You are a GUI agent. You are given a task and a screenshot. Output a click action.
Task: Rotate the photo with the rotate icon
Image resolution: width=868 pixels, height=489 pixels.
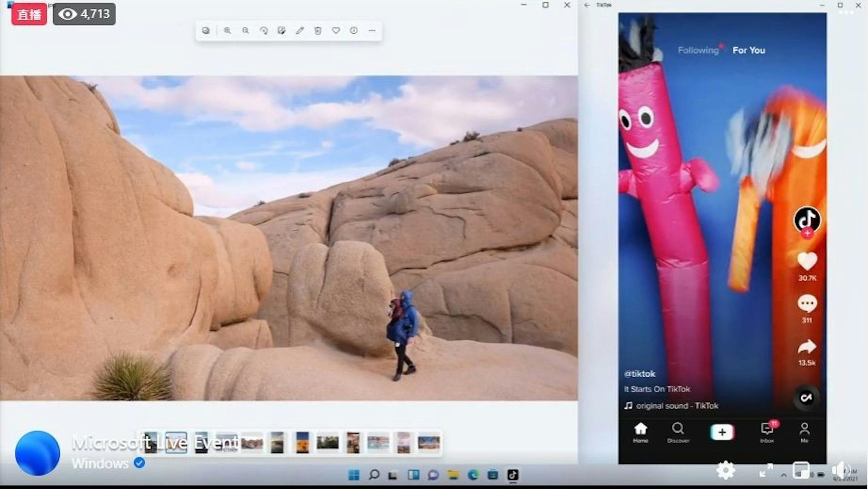coord(263,31)
